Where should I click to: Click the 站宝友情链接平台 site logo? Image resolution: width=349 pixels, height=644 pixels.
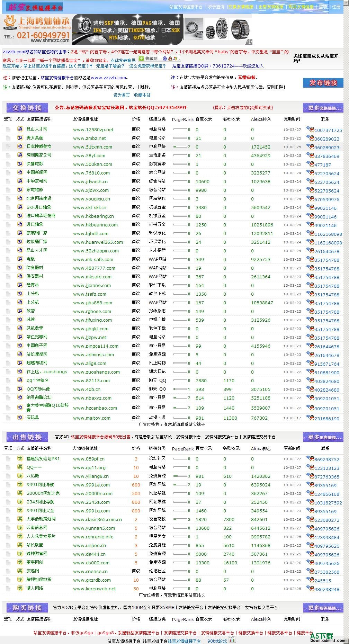pos(35,7)
